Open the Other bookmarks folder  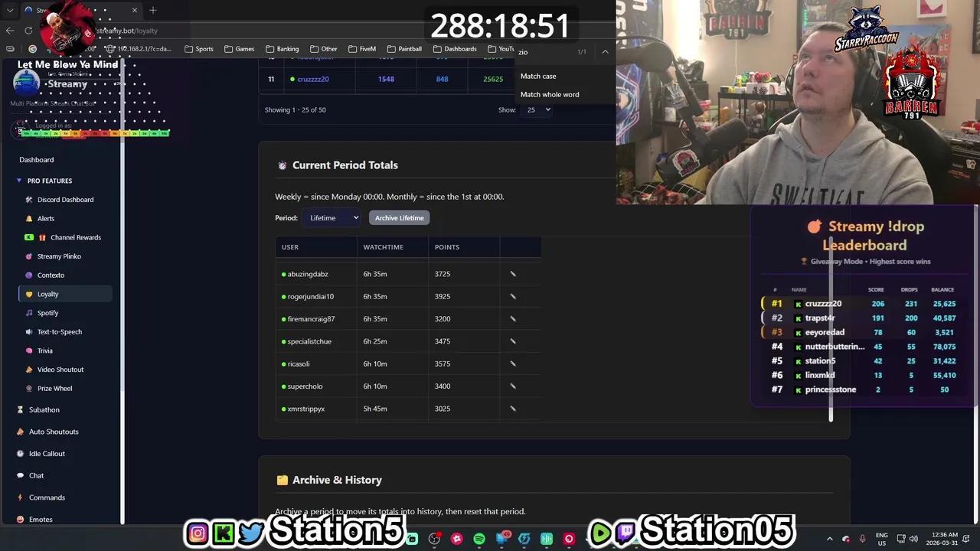323,49
